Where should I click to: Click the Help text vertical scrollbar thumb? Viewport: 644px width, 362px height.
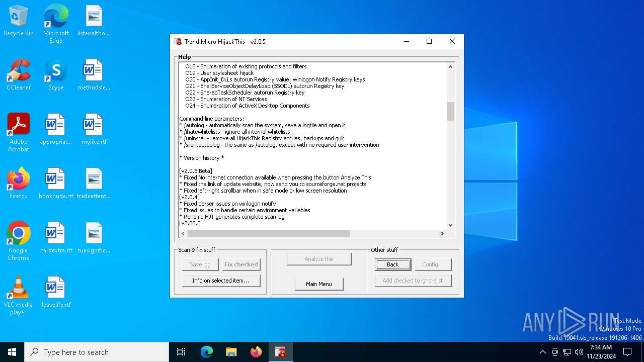450,111
